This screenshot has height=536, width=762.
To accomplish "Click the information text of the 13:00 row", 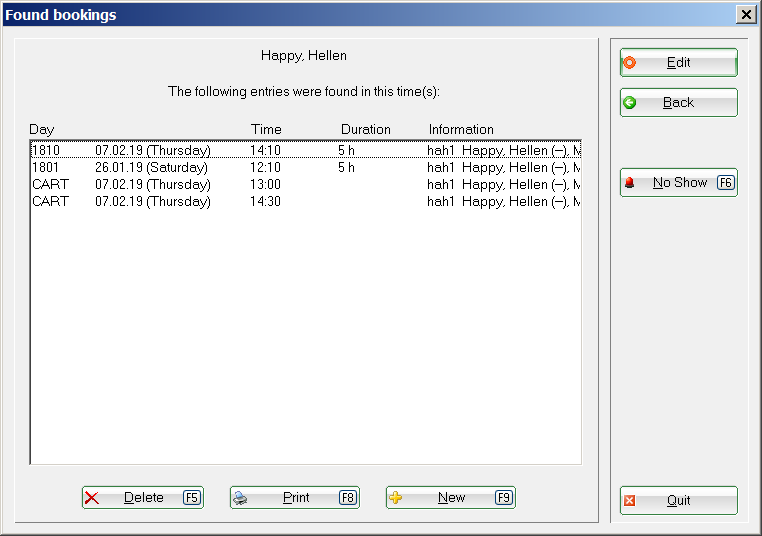I will point(504,184).
